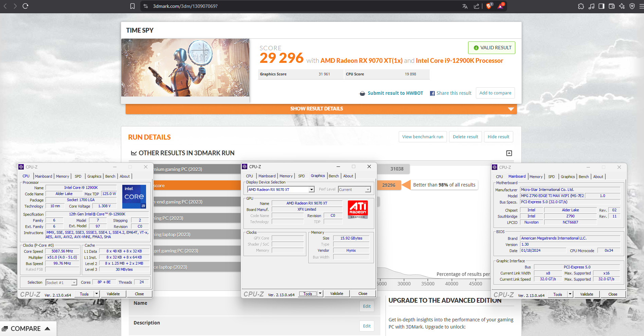
Task: Click the Core Speed value 5087.56 MHz
Action: pos(62,251)
